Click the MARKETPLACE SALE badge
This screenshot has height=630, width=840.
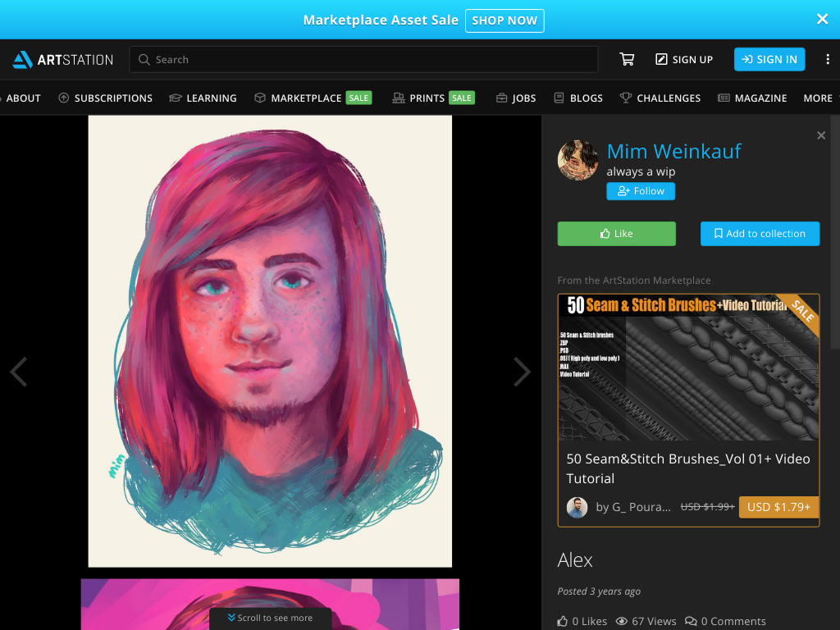[358, 98]
